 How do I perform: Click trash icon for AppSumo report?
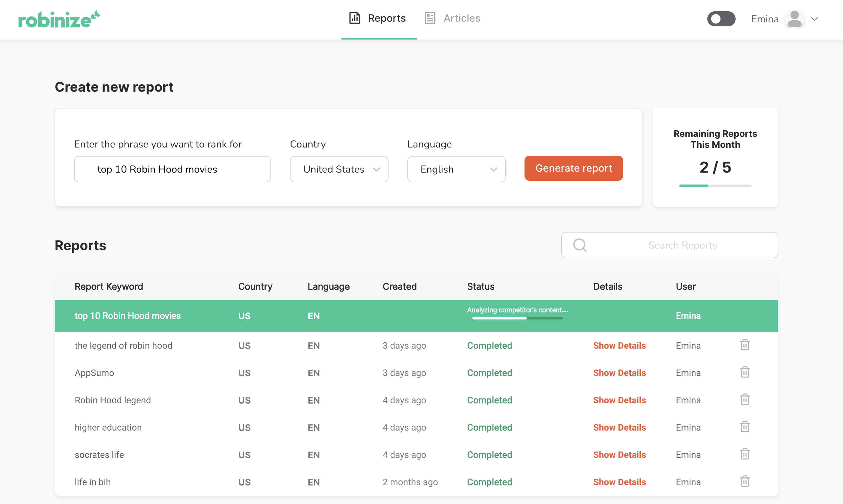(744, 372)
